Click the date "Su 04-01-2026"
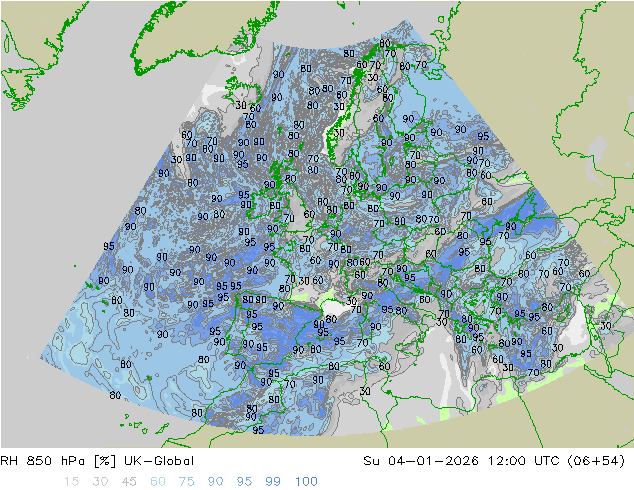This screenshot has height=490, width=634. (421, 461)
